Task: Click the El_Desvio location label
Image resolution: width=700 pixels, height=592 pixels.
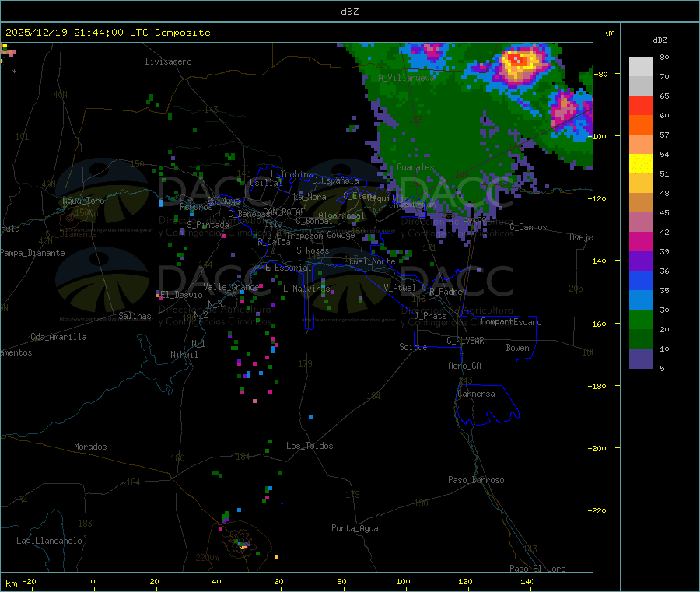Action: pyautogui.click(x=181, y=295)
